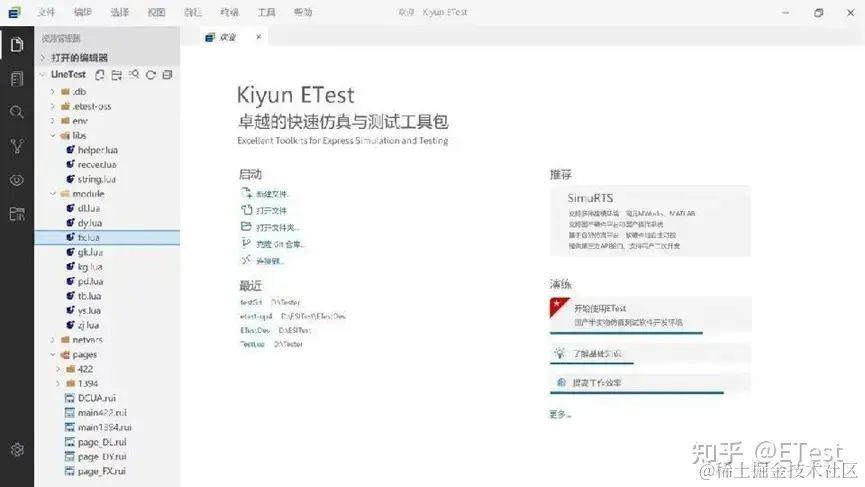Viewport: 865px width, 487px height.
Task: Expand the 打开的编辑器 section
Action: pyautogui.click(x=107, y=57)
